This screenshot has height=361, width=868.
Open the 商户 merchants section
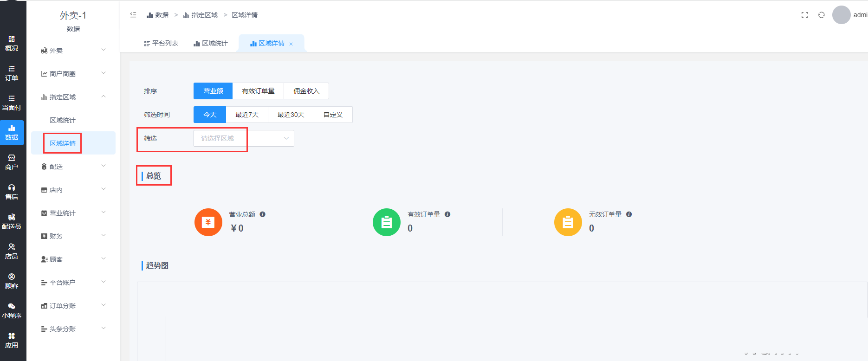click(12, 162)
